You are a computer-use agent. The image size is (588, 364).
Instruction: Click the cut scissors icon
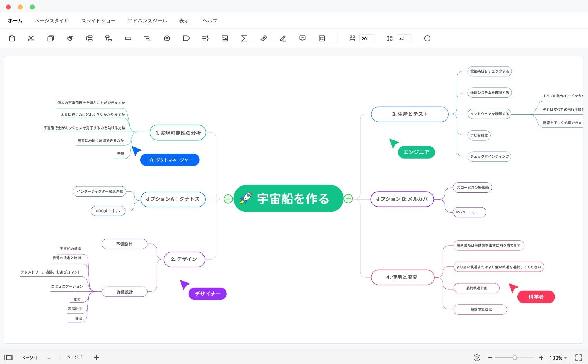[x=31, y=38]
